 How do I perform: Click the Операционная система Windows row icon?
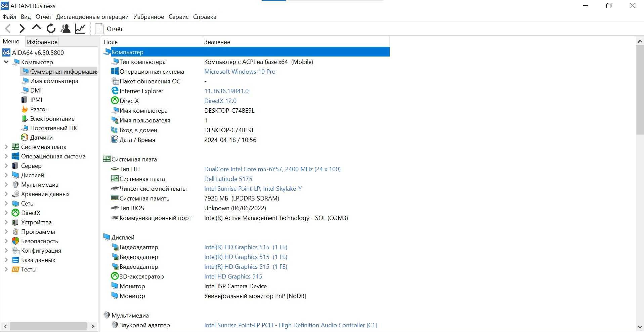(115, 71)
